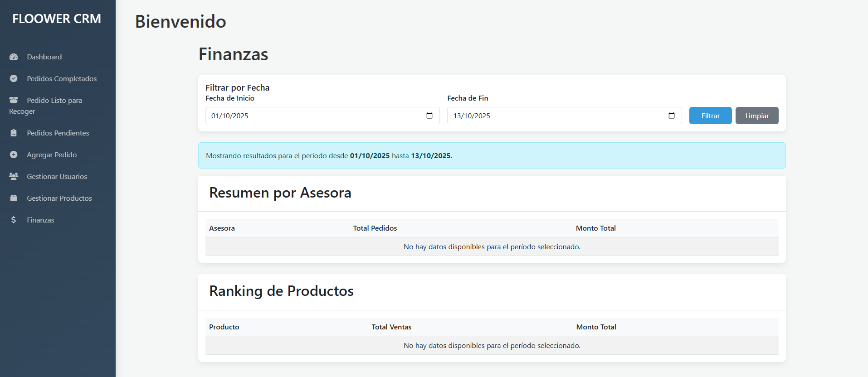Click the Gestionar Usuarios people icon
This screenshot has height=377, width=868.
(14, 176)
